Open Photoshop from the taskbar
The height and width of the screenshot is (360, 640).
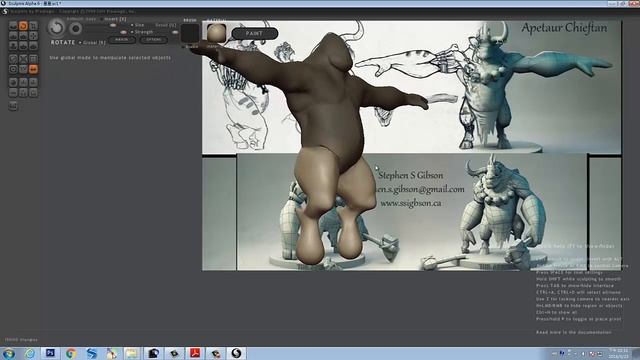[50, 353]
